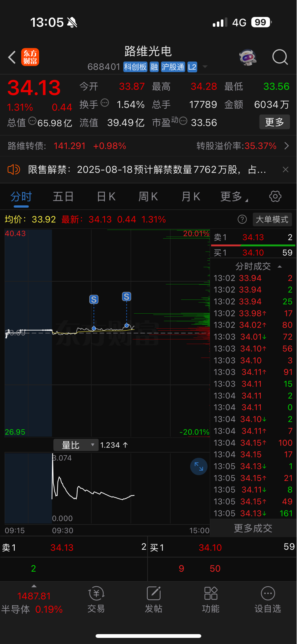Tap the 沪股通 tag
Screen dimensions: 297x644
click(x=173, y=67)
